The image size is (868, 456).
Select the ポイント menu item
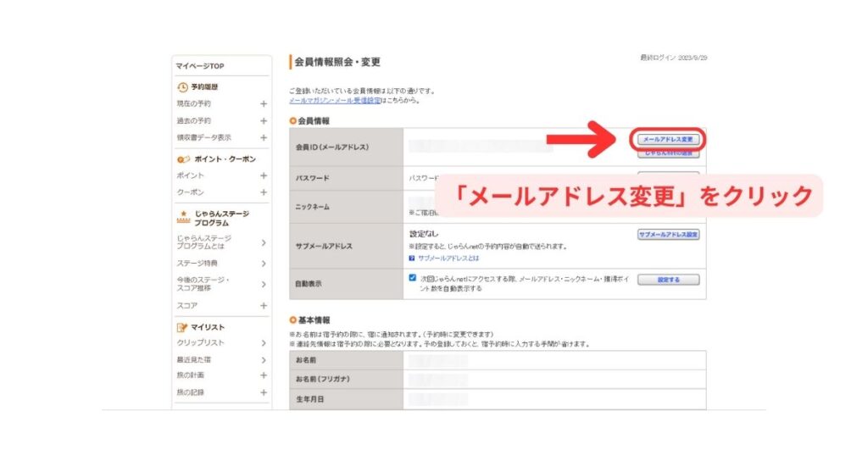pos(191,175)
